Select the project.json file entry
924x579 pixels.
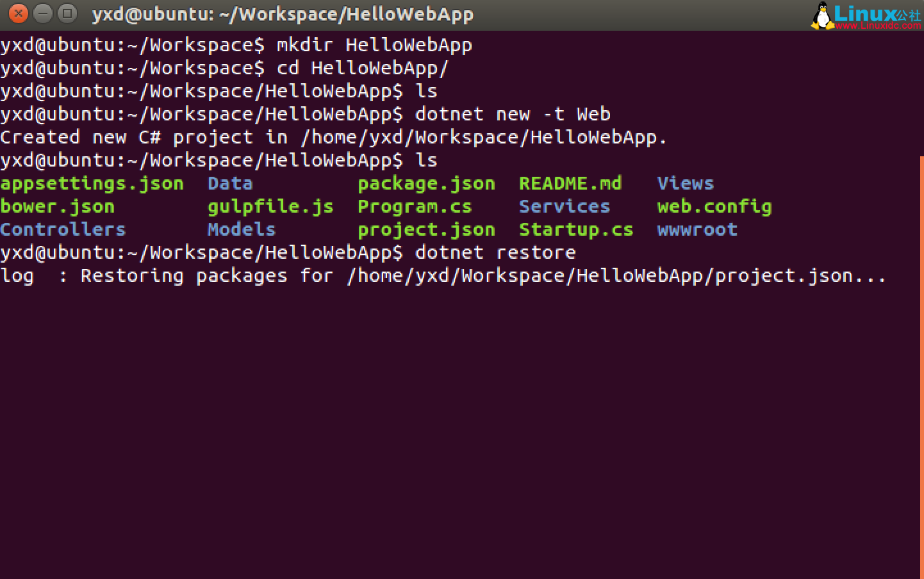click(426, 229)
